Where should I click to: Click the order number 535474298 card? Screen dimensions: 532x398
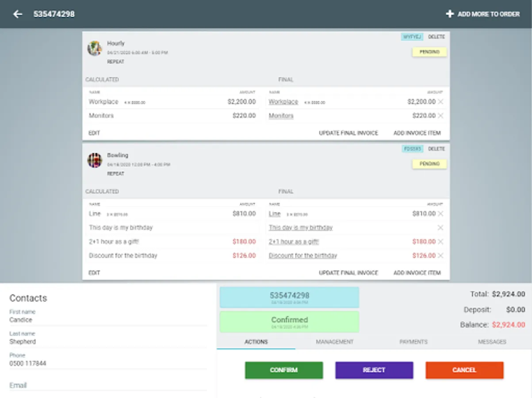pos(289,297)
